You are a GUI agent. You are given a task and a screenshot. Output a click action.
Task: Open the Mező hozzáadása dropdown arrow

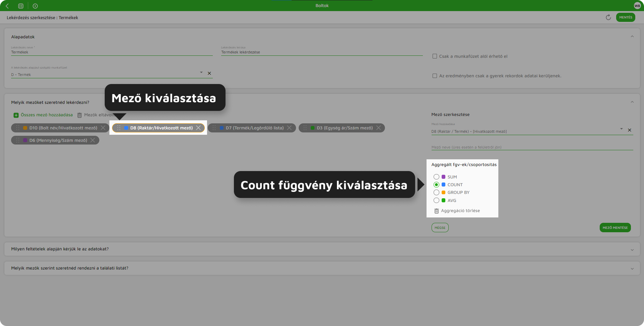(x=622, y=129)
